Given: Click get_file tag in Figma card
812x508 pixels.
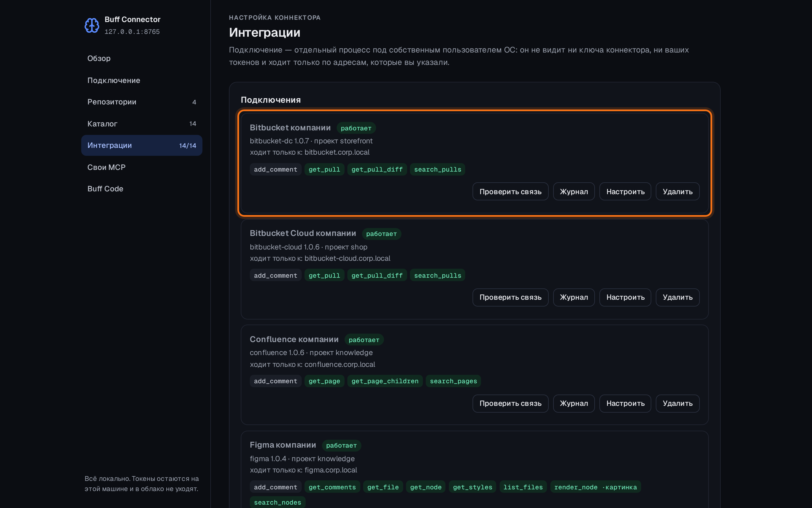Looking at the screenshot, I should point(383,487).
